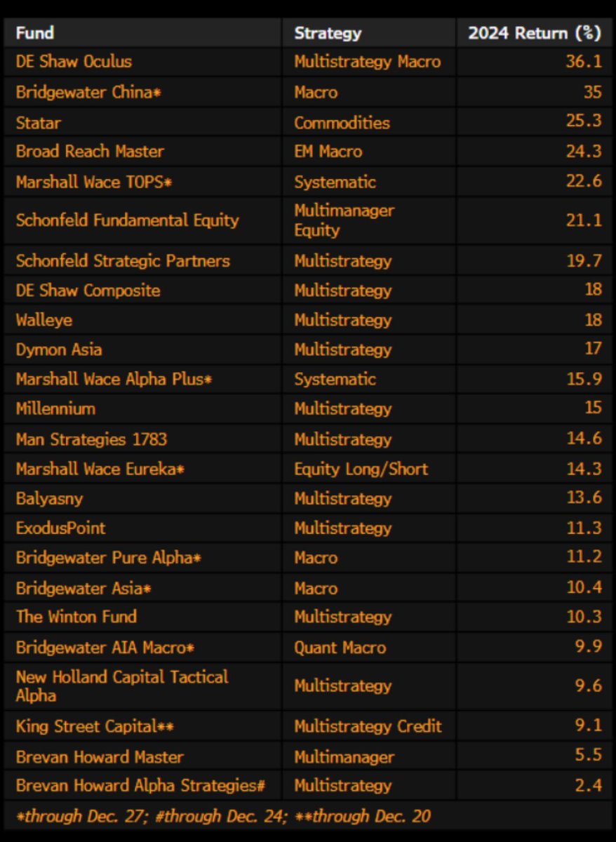Select the Millennium fund name
Viewport: 616px width, 842px height.
click(55, 408)
